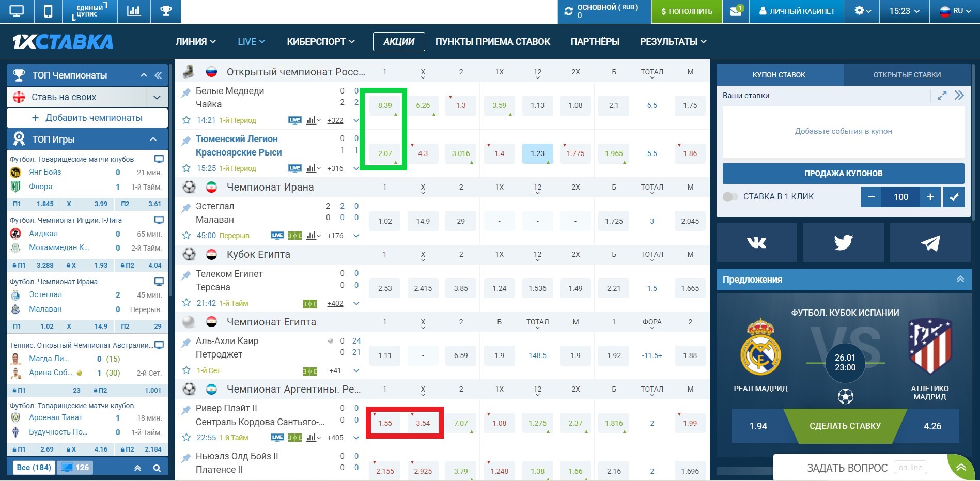Open statistics chart for Тюменский Легион match
Screen dimensions: 980x481
(313, 168)
